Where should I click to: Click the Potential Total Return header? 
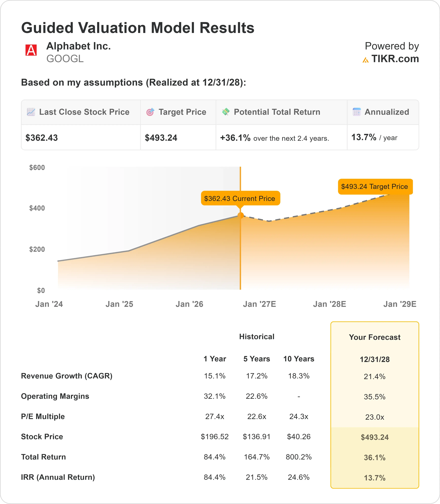[x=277, y=112]
